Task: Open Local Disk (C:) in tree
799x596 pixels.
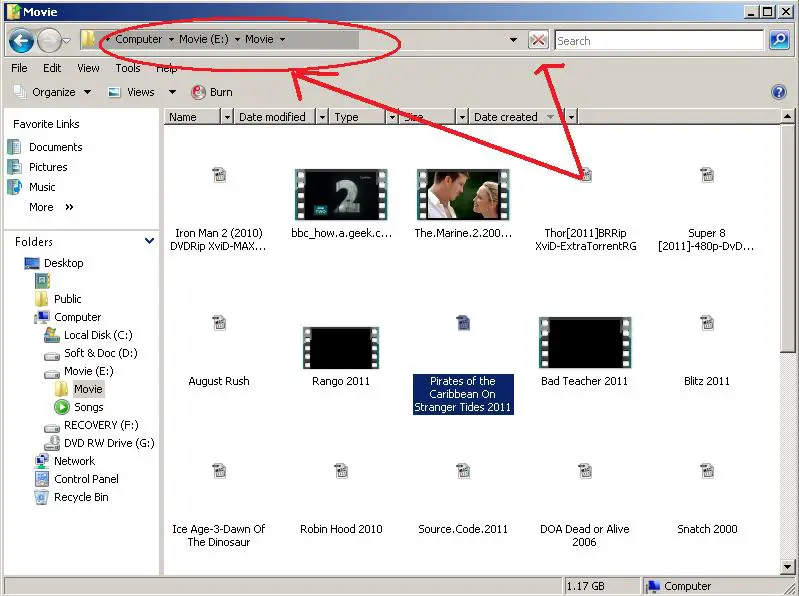Action: tap(98, 335)
